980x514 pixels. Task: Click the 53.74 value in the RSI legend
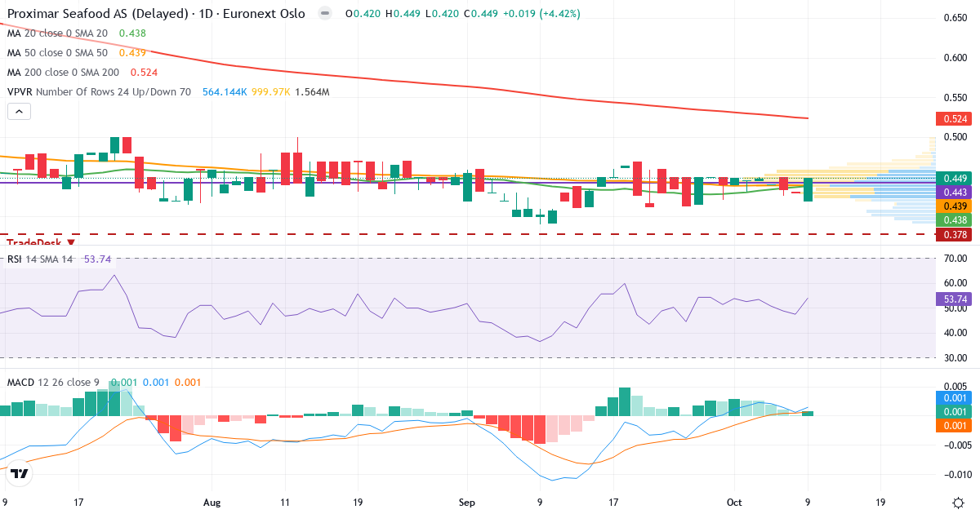coord(98,259)
